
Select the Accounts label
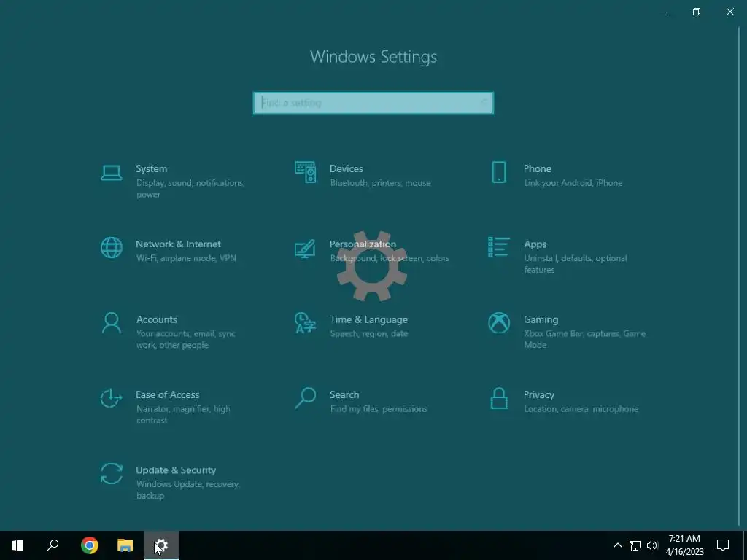tap(156, 319)
